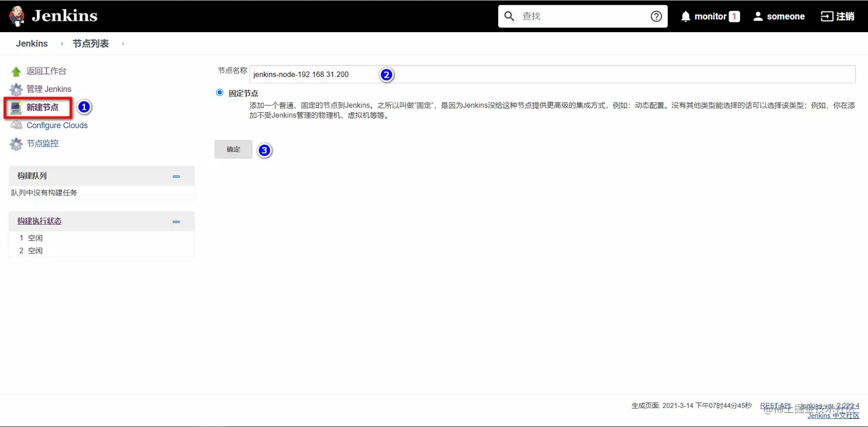The width and height of the screenshot is (868, 427).
Task: Click the someone user profile icon
Action: click(x=758, y=16)
